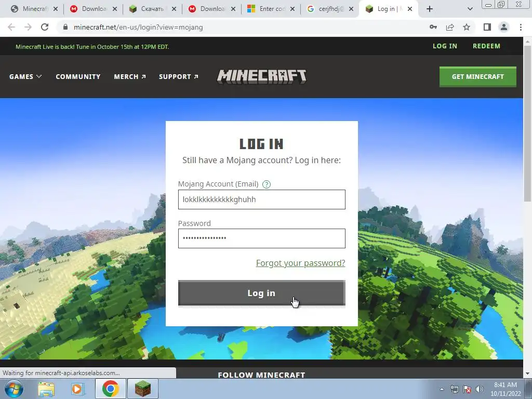Viewport: 532px width, 399px height.
Task: Show hidden tray icons arrow
Action: [442, 389]
